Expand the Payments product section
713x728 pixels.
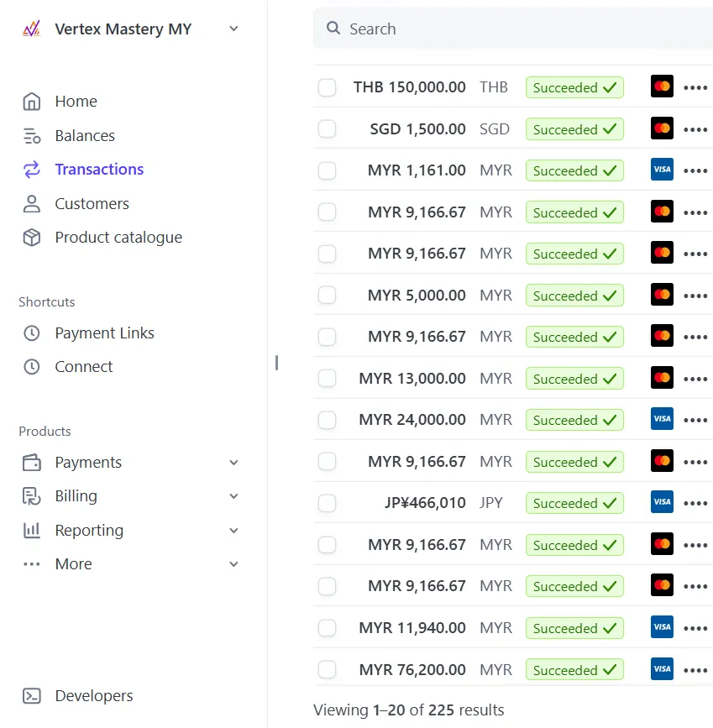coord(233,463)
